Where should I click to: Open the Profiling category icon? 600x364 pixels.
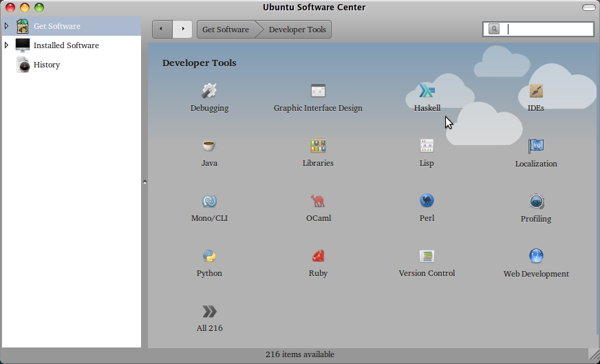coord(536,202)
